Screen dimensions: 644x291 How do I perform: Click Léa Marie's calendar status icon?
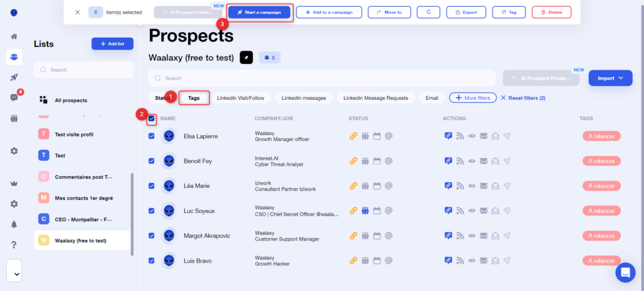pyautogui.click(x=377, y=186)
